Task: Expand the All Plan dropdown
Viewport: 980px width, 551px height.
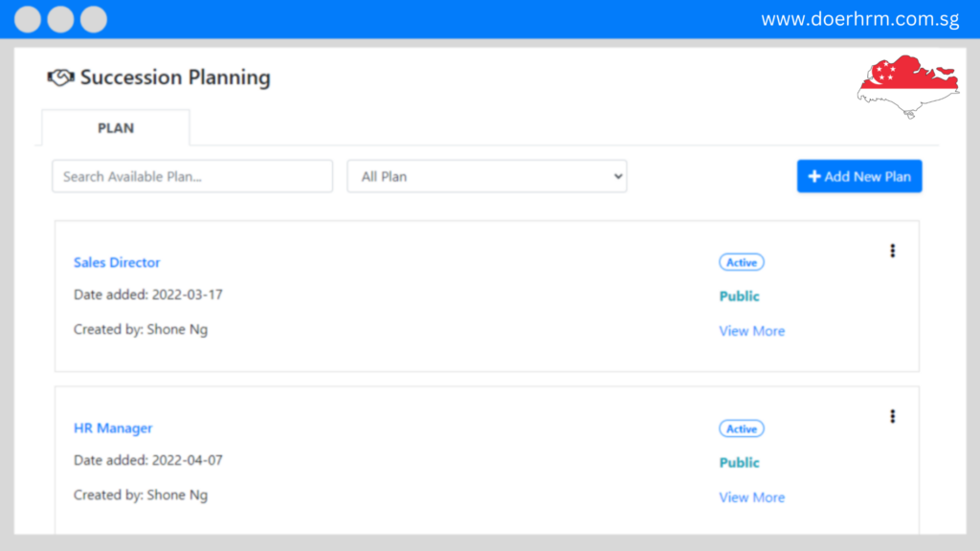Action: [x=487, y=176]
